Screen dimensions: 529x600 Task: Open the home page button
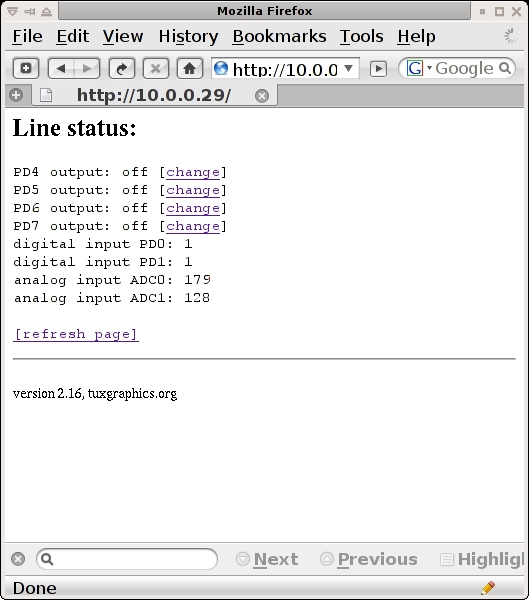click(x=189, y=68)
